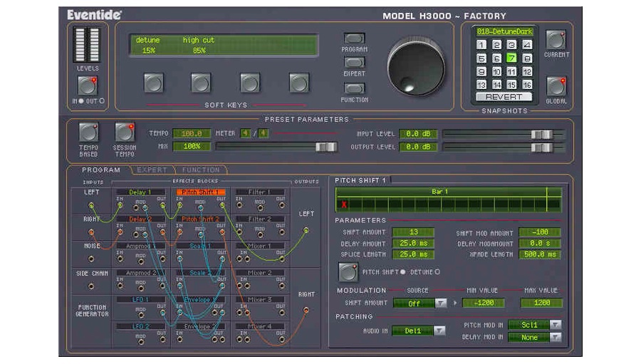Click the Shift Amount value 13
Screen dimensions: 641x364
(x=413, y=232)
